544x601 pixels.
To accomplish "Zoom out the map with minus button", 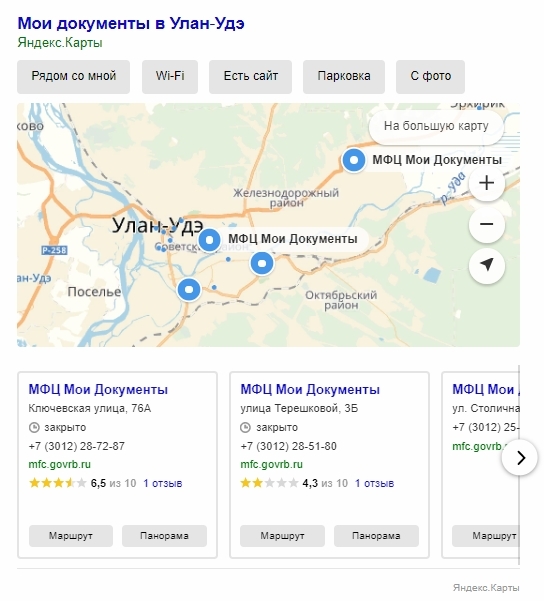I will coord(486,224).
